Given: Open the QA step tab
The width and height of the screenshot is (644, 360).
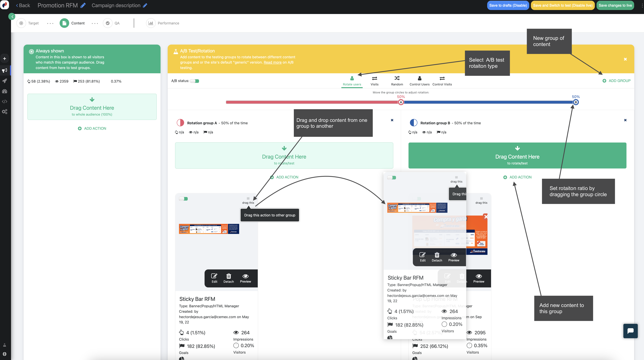Looking at the screenshot, I should tap(112, 23).
